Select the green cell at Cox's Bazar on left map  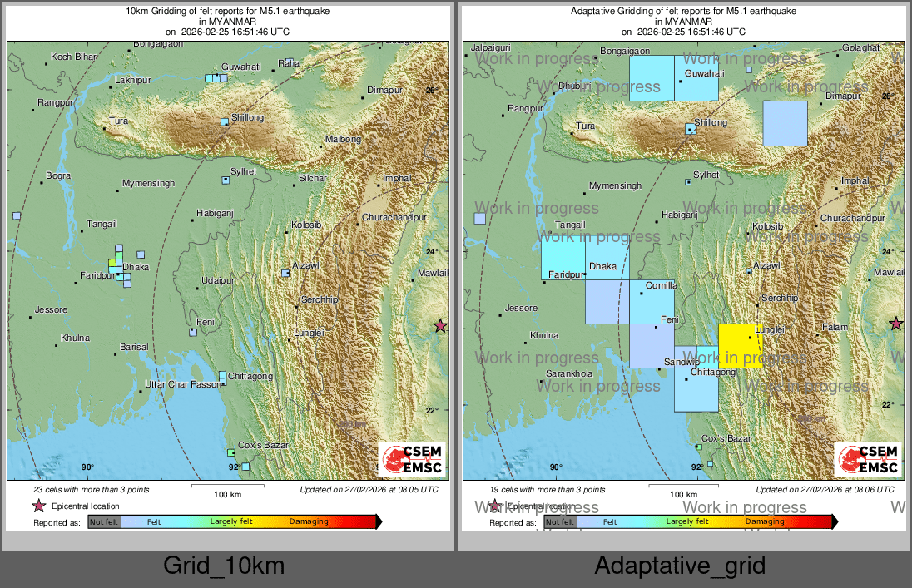(231, 452)
